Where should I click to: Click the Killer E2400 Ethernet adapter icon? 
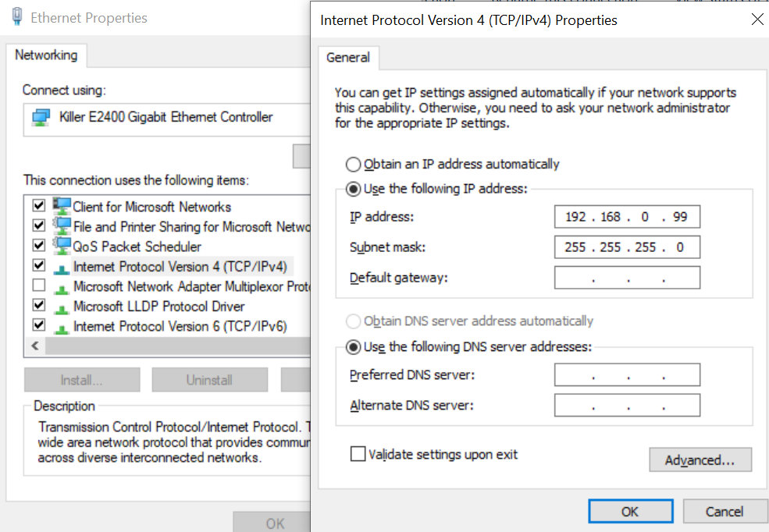coord(41,117)
